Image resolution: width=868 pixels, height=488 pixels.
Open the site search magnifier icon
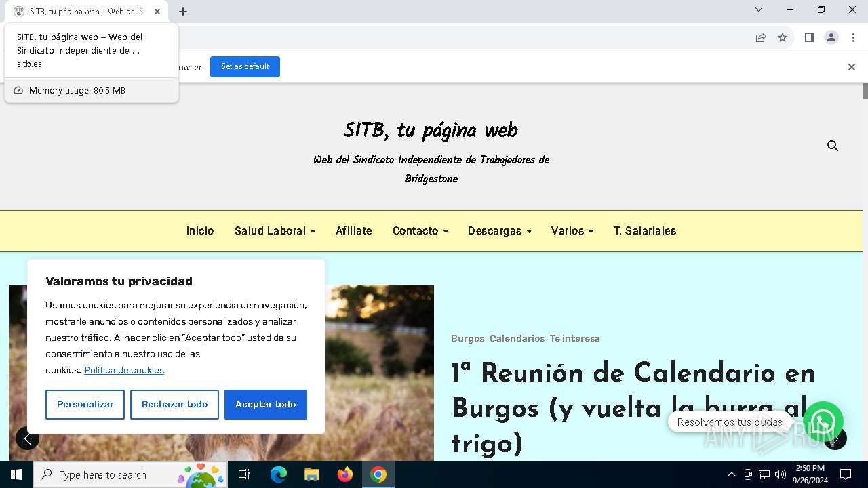(x=833, y=146)
